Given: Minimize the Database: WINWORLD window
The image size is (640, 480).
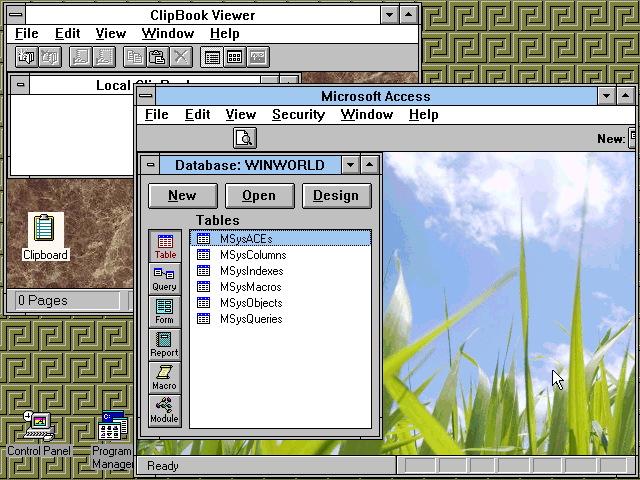Looking at the screenshot, I should pos(351,165).
